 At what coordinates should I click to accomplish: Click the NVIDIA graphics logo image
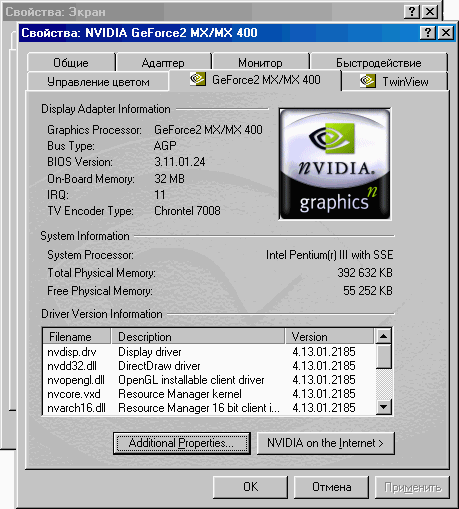click(335, 164)
